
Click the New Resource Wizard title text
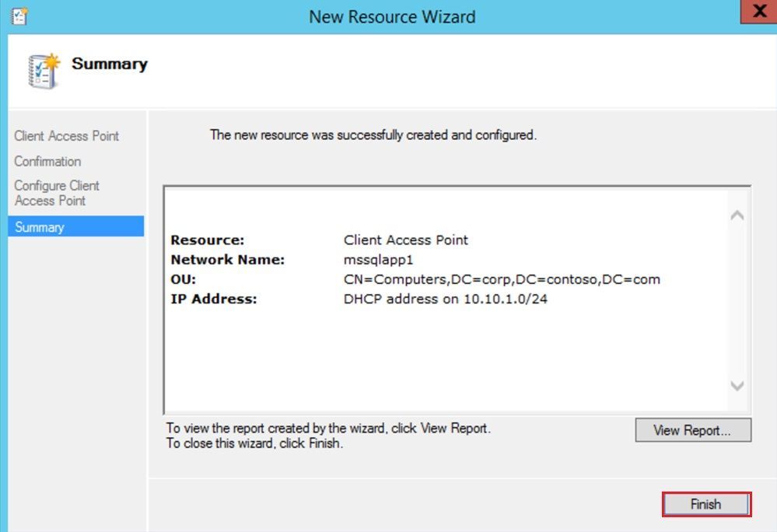392,17
